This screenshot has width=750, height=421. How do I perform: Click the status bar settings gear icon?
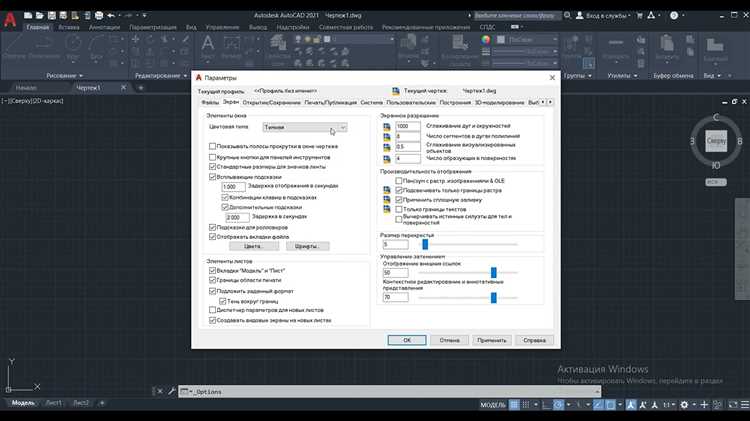tap(686, 404)
